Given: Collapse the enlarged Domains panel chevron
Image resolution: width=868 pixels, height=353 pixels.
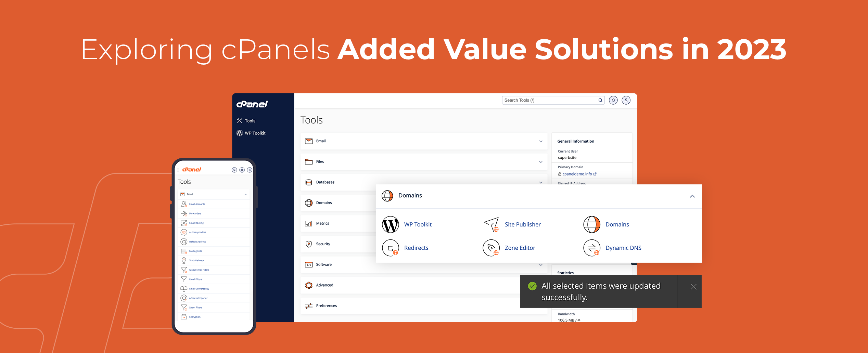Looking at the screenshot, I should [692, 196].
